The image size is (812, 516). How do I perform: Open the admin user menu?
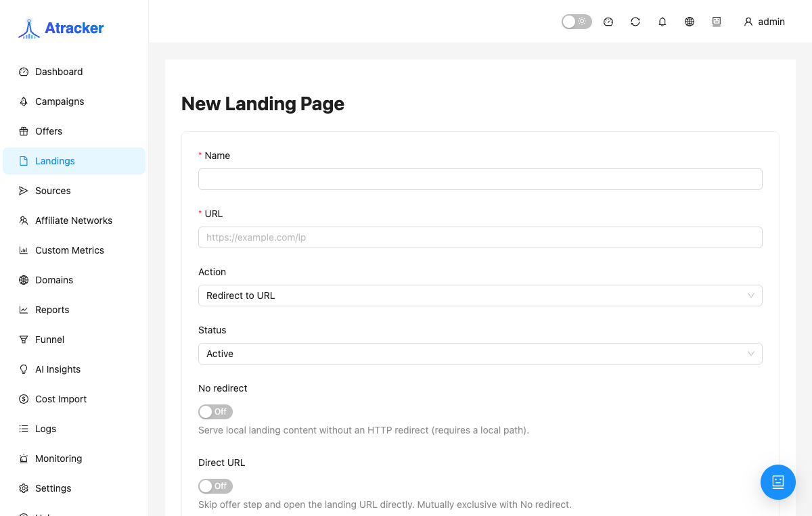(x=765, y=22)
